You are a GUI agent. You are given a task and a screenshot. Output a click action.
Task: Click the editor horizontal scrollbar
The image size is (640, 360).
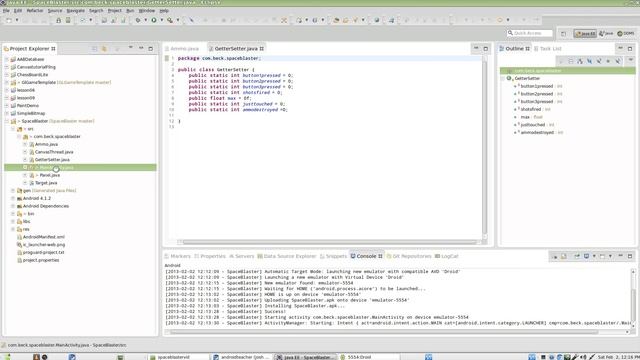(329, 242)
